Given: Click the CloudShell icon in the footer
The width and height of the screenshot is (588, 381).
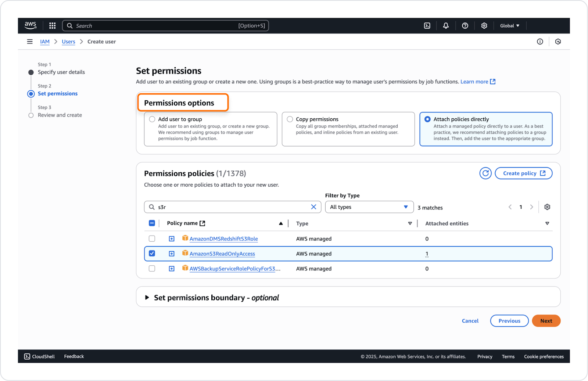Looking at the screenshot, I should tap(27, 356).
